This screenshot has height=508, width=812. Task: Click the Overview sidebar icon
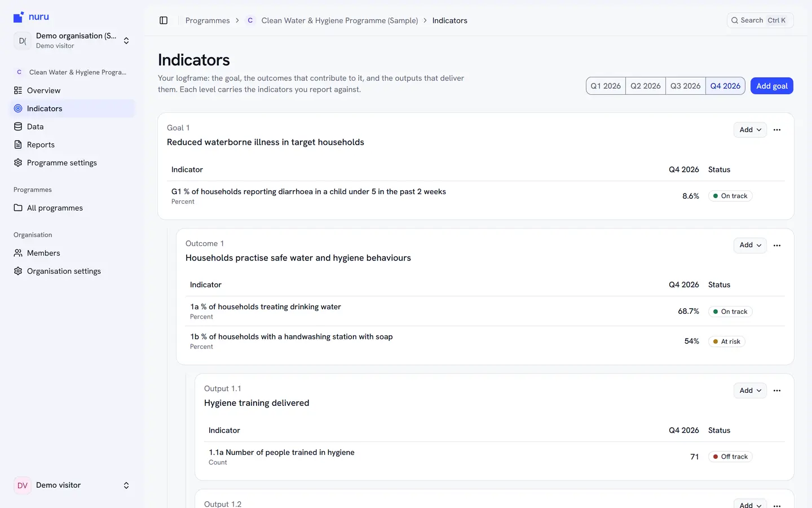18,90
